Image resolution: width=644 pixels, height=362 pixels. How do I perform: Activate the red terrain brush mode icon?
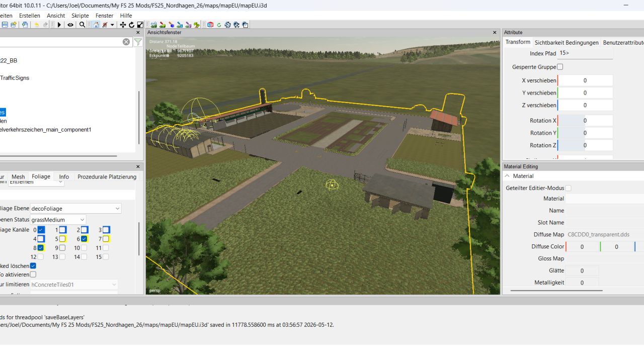point(163,25)
